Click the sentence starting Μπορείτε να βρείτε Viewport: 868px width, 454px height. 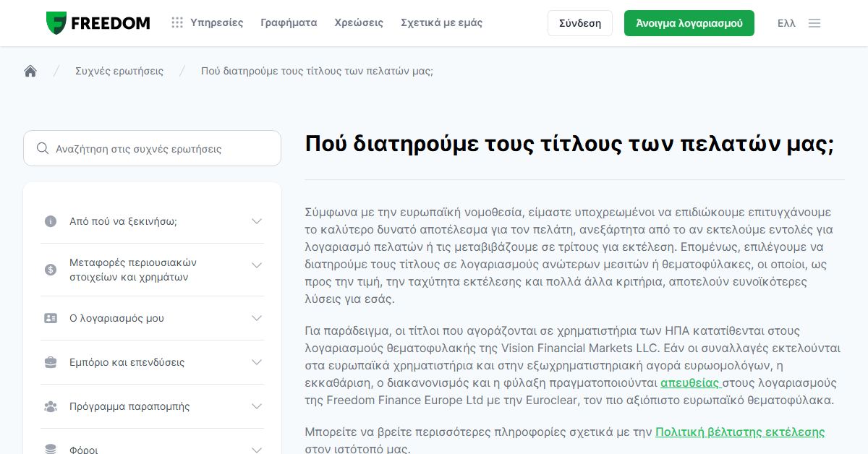coord(565,440)
